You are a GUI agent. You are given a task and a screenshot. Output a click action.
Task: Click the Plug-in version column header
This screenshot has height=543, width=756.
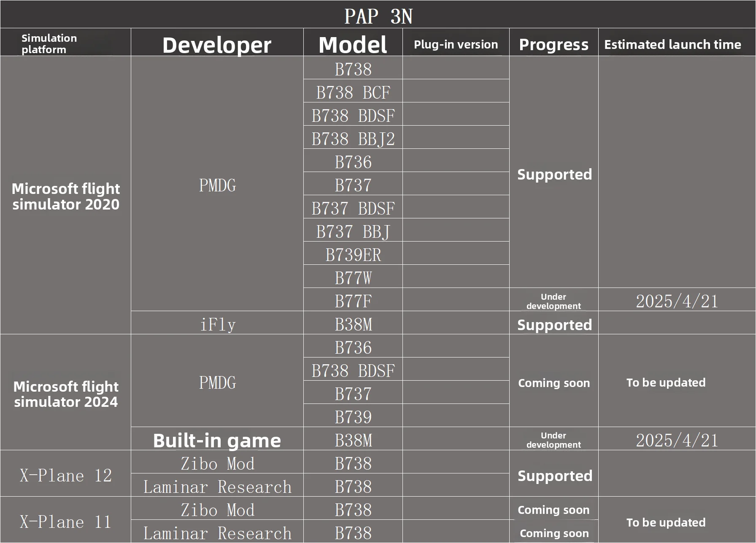(456, 45)
